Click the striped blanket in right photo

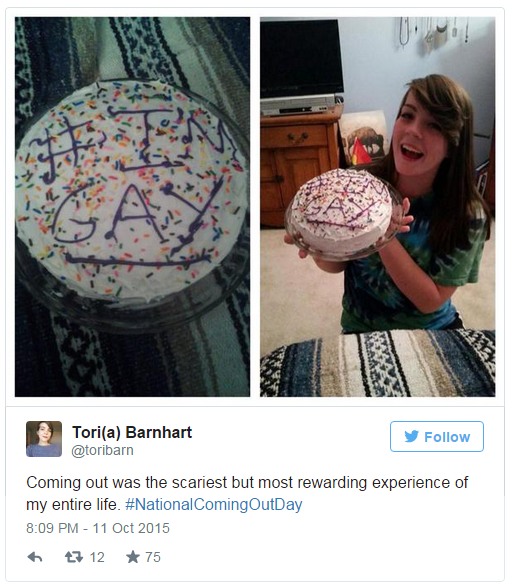click(377, 363)
